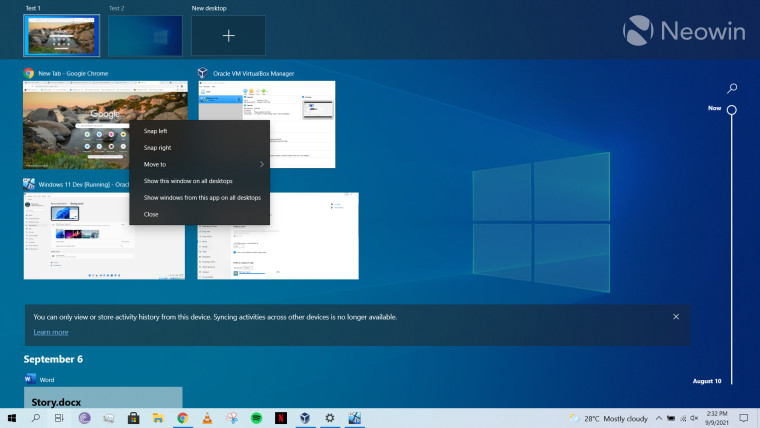Switch to the running VM taskbar icon
Image resolution: width=760 pixels, height=428 pixels.
354,418
